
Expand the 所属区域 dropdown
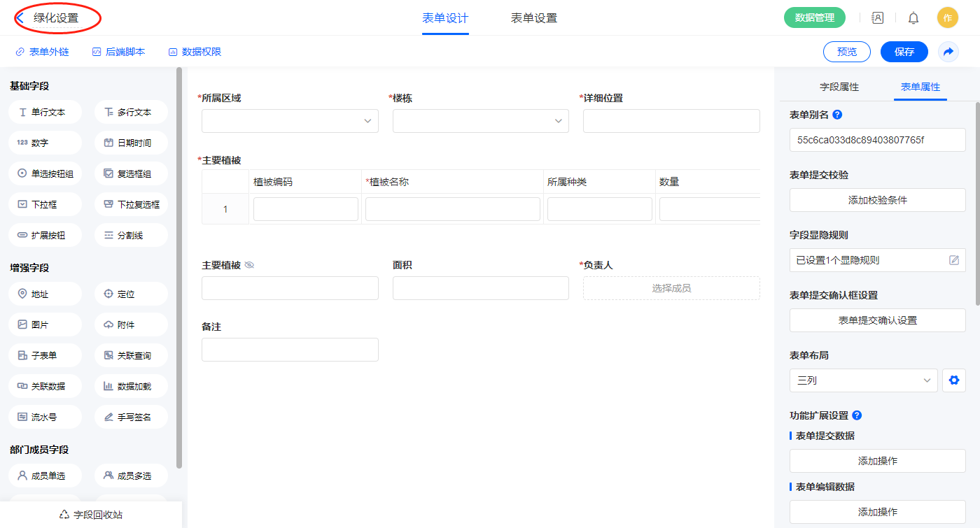[x=290, y=121]
